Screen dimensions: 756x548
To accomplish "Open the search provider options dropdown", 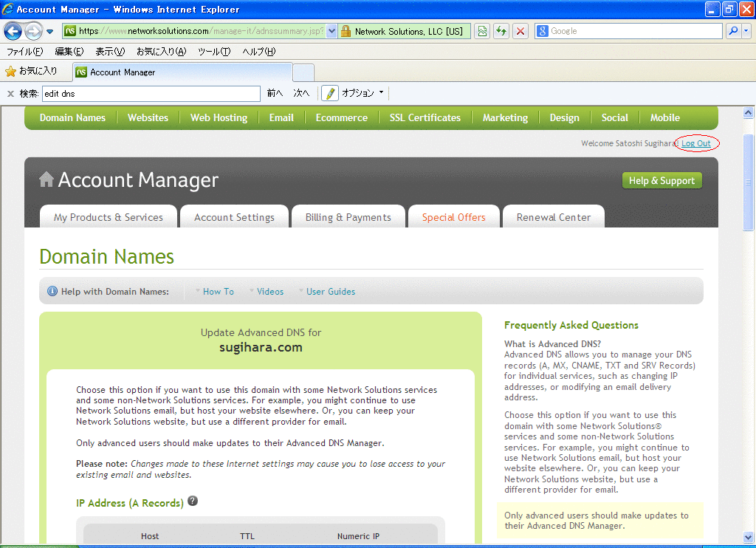I will tap(746, 31).
